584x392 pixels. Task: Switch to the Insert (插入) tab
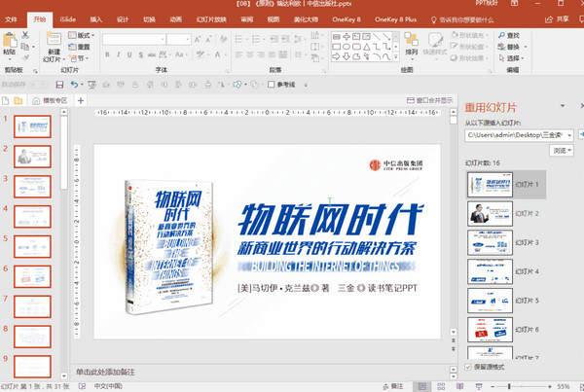95,19
